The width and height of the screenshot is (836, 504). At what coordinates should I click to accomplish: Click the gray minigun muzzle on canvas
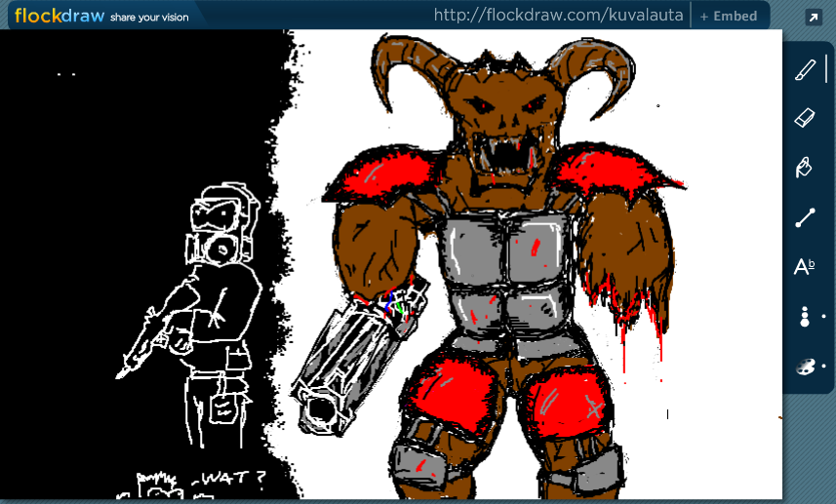point(318,411)
